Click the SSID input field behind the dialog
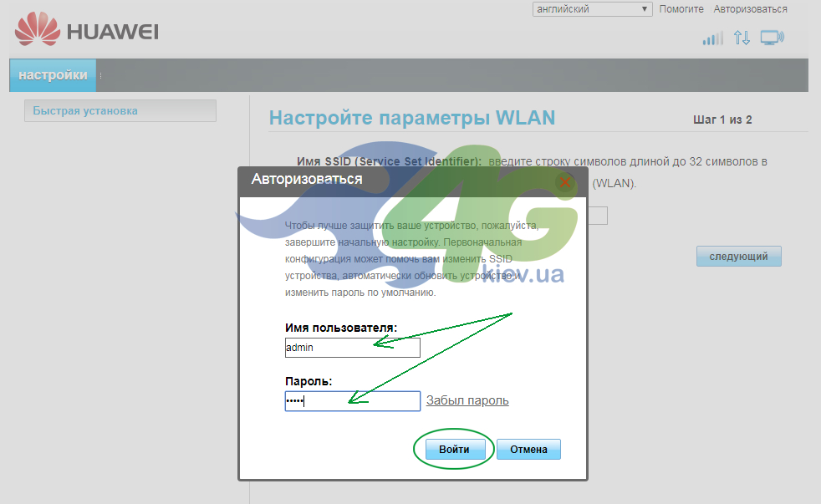The image size is (821, 504). point(598,216)
